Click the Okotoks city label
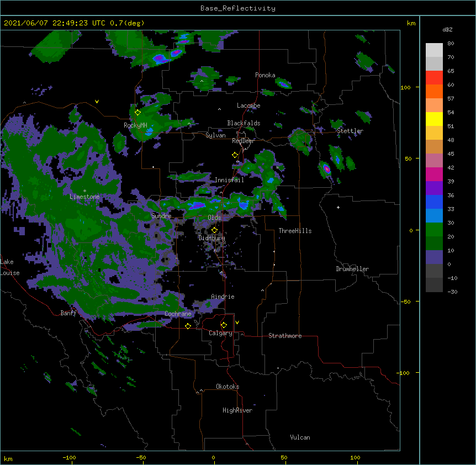The height and width of the screenshot is (465, 476). click(x=228, y=387)
